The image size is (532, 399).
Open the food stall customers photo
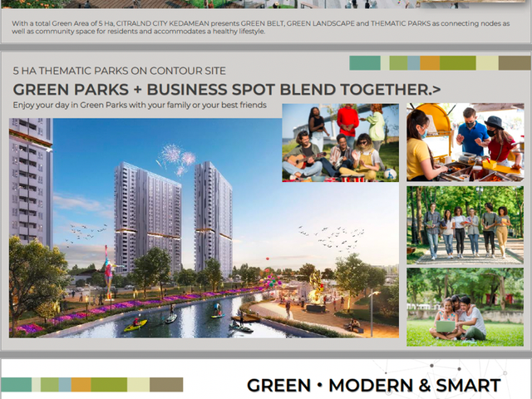click(x=465, y=142)
